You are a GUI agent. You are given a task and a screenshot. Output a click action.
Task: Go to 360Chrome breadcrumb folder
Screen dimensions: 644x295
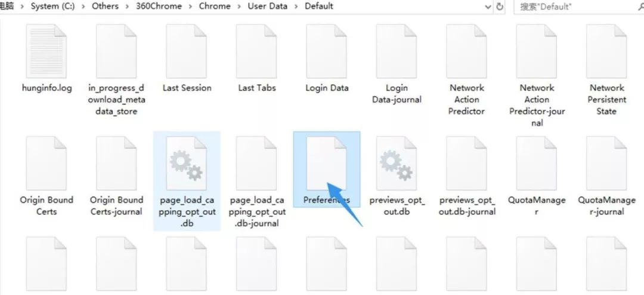tap(160, 6)
